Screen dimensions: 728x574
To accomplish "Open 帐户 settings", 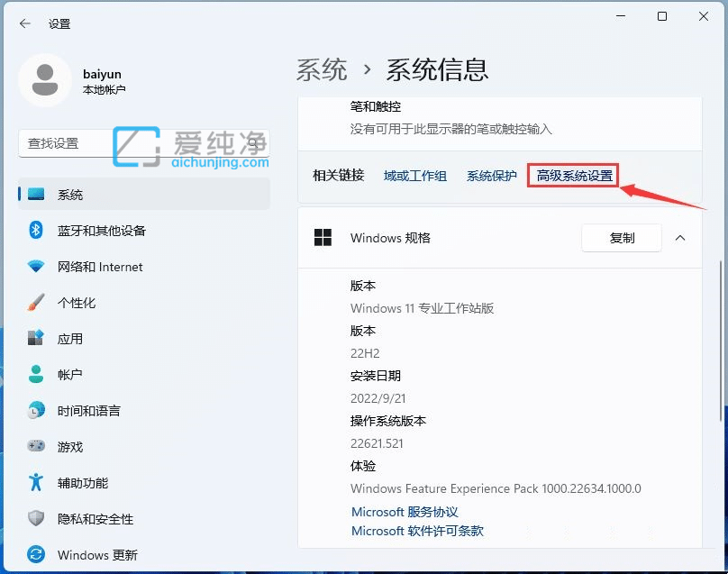I will [144, 374].
